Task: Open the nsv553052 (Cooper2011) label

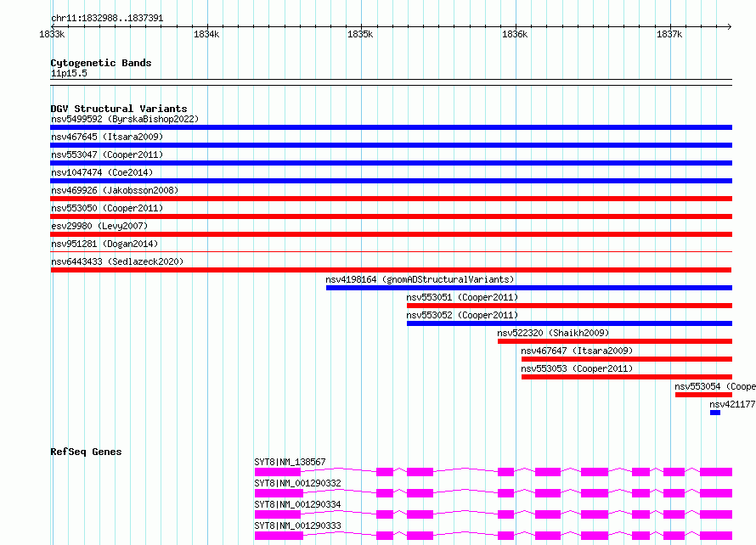Action: 462,315
